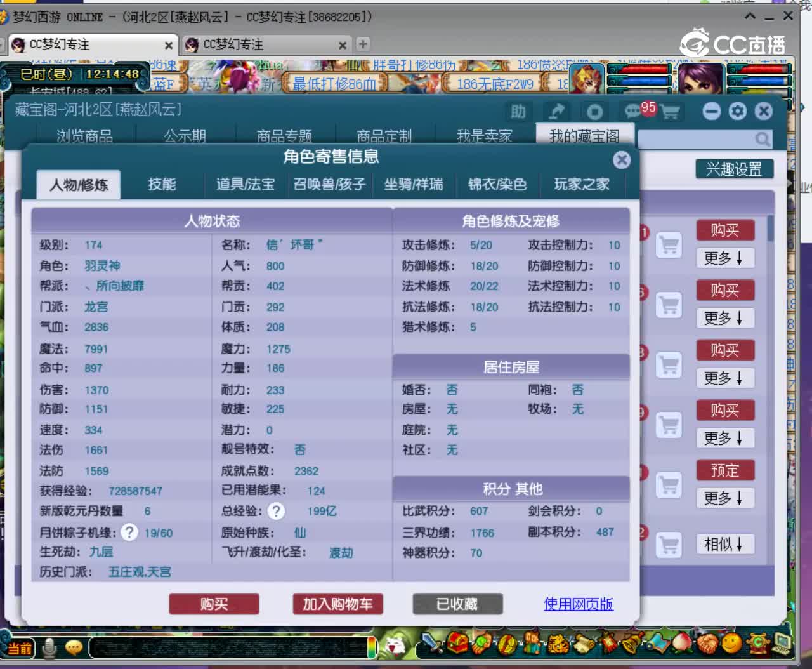Click the 兴趣设置 button
Viewport: 812px width, 669px height.
(x=734, y=169)
